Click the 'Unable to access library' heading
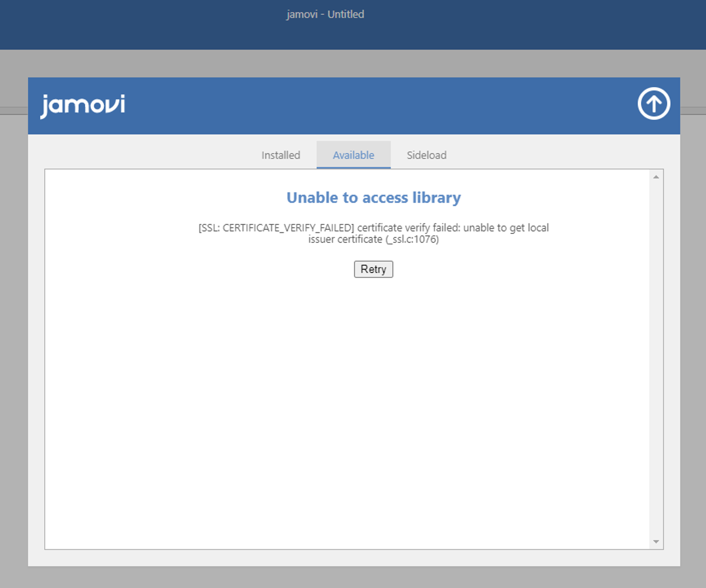 pos(373,198)
